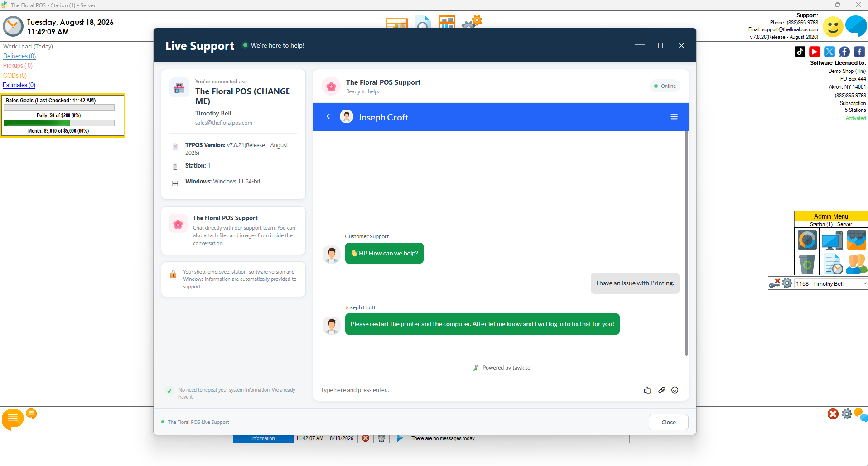Click the analog clock icon at top left

(x=13, y=27)
